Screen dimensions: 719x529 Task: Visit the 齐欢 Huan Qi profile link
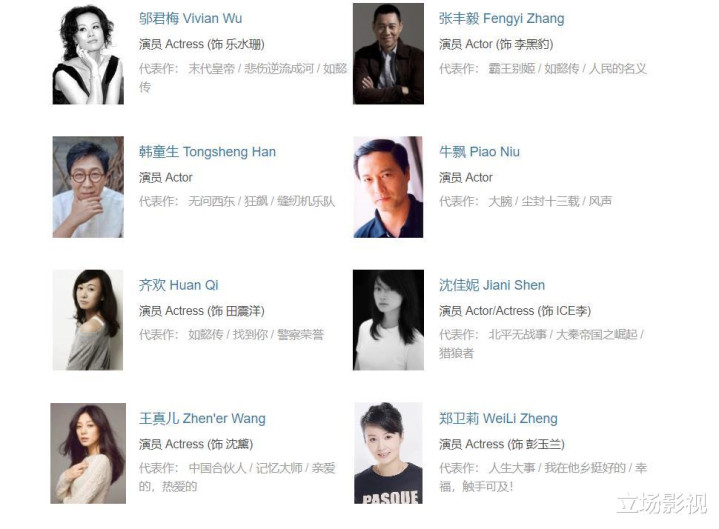tap(178, 285)
